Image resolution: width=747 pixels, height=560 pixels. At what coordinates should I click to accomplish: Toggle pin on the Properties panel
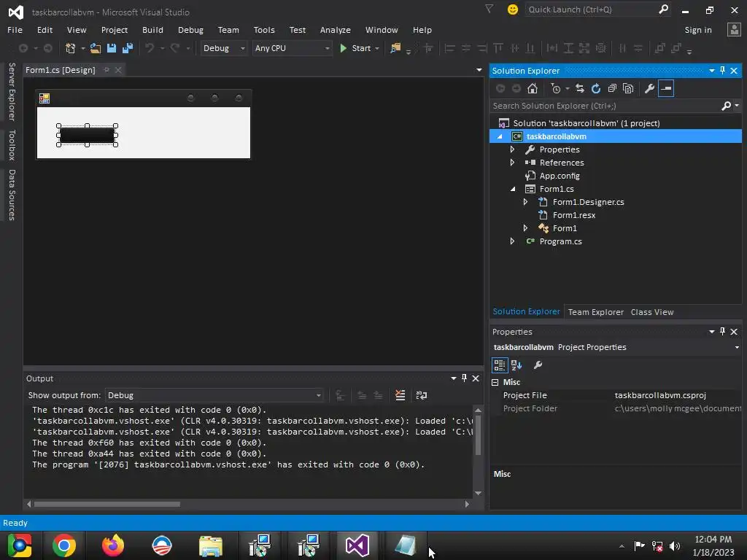click(723, 332)
